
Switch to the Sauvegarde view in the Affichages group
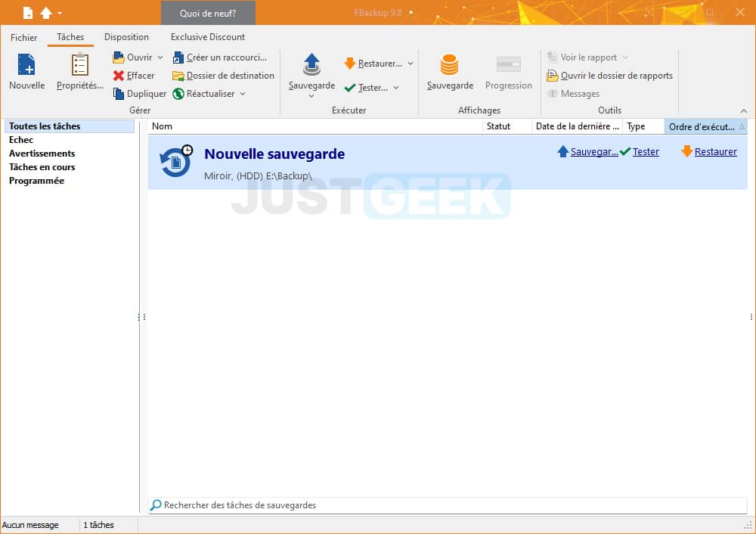point(450,71)
